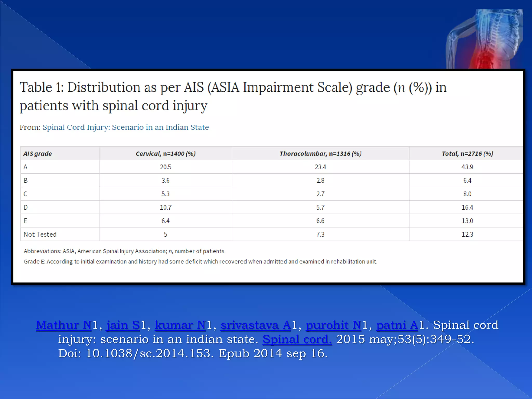Screen dimensions: 532x399
Task: Select the Cervical n=1400 column header
Action: click(165, 154)
